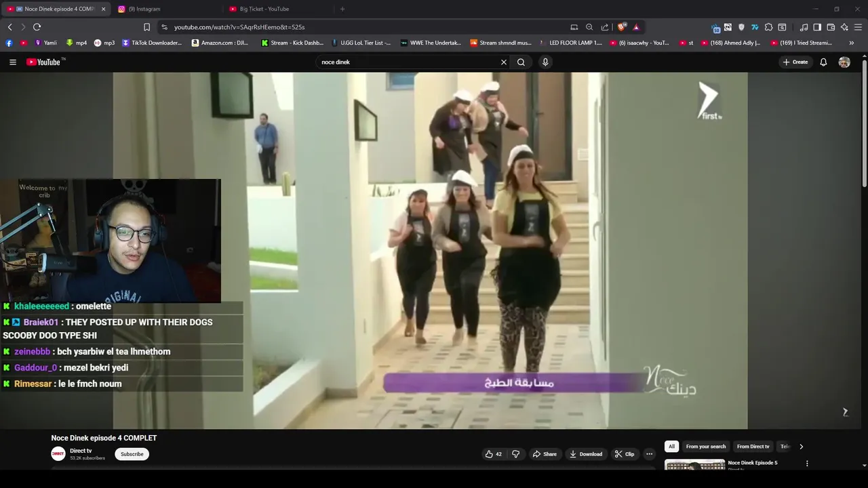Viewport: 868px width, 488px height.
Task: Open U.GG LoL Tier List bookmark
Action: pyautogui.click(x=361, y=43)
